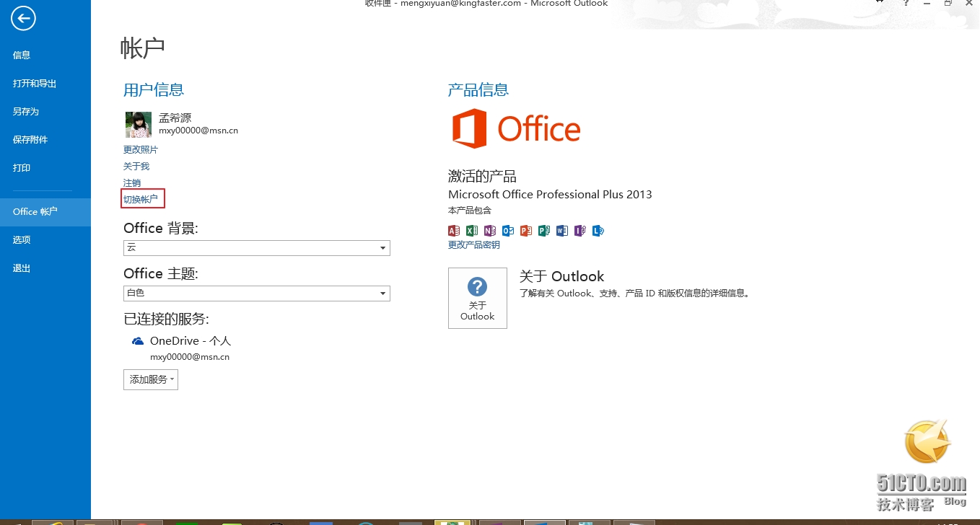
Task: Click the 切换帐户 link
Action: (140, 199)
